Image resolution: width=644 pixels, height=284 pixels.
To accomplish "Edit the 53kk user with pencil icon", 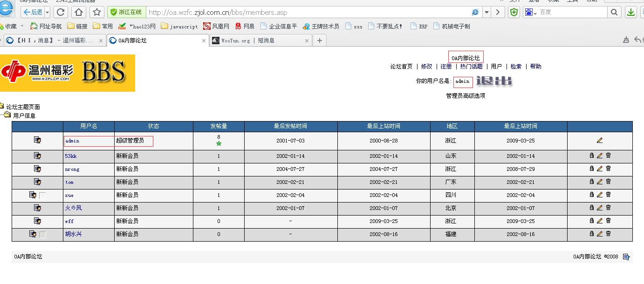I will click(600, 156).
